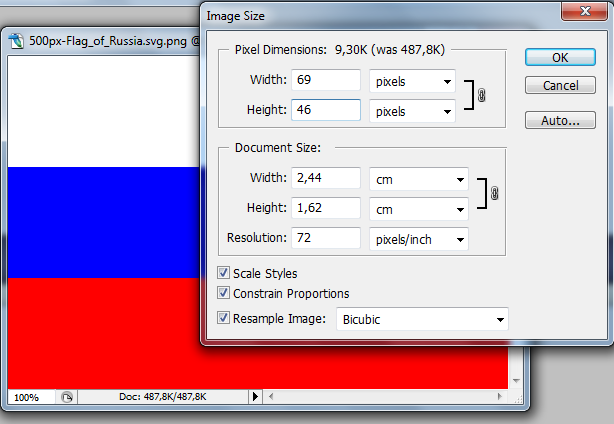Cancel the Image Size dialog
The width and height of the screenshot is (614, 424).
pyautogui.click(x=560, y=85)
